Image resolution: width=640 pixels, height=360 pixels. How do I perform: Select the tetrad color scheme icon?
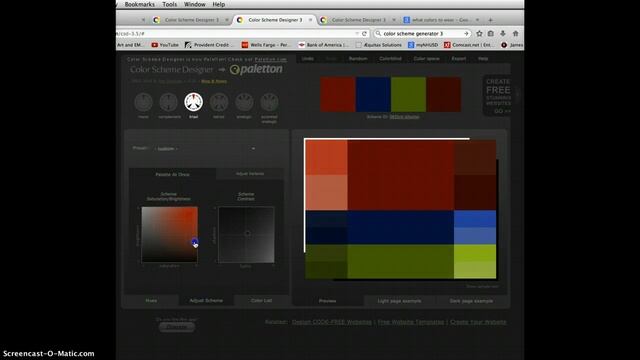(x=219, y=102)
